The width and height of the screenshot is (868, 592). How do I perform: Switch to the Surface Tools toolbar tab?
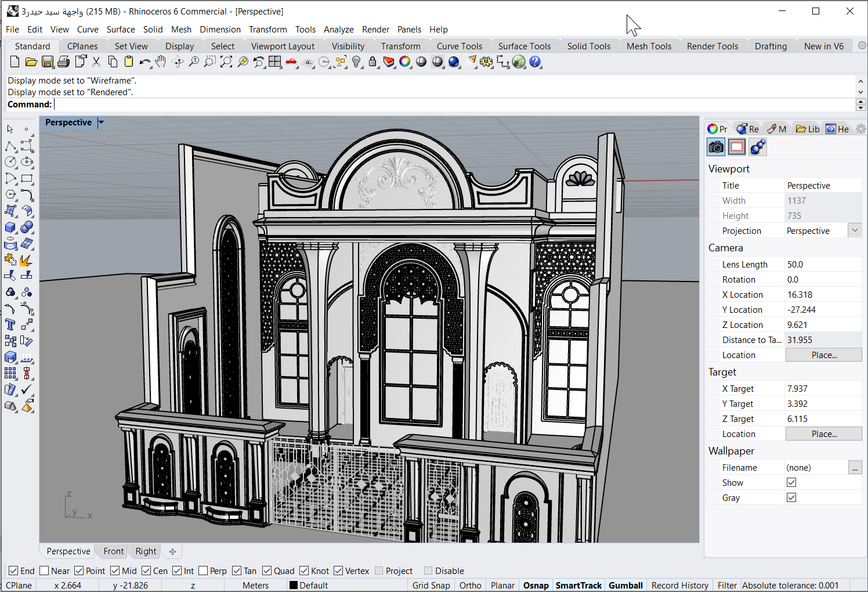coord(524,46)
